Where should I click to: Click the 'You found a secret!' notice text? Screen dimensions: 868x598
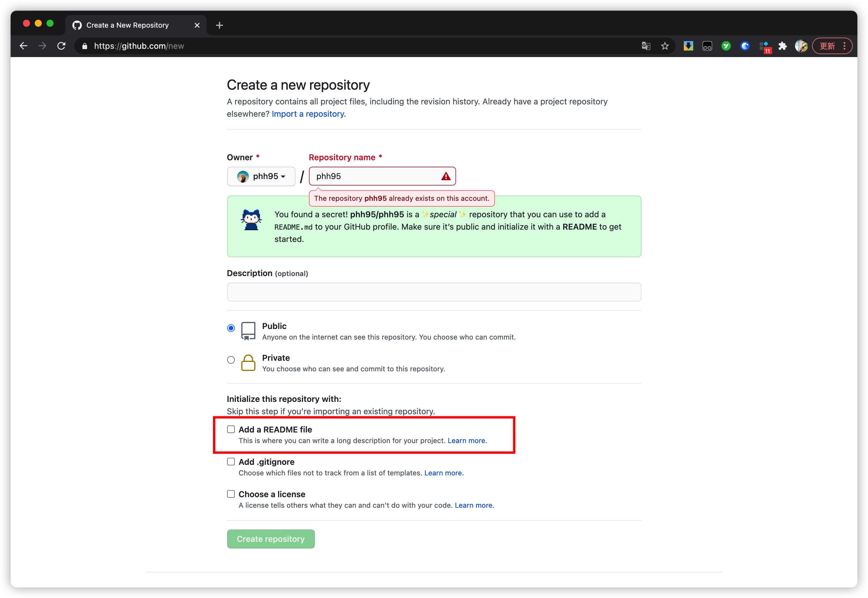[448, 227]
